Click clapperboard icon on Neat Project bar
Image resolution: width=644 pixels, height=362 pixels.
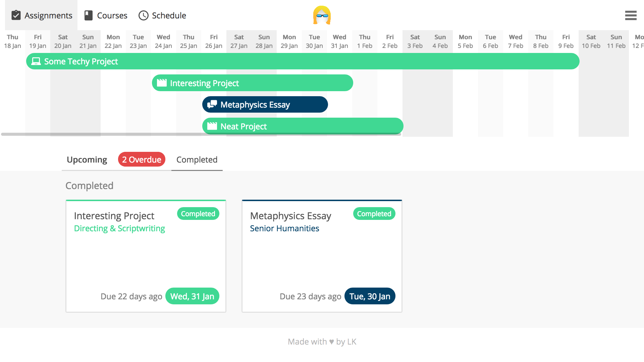click(x=212, y=126)
